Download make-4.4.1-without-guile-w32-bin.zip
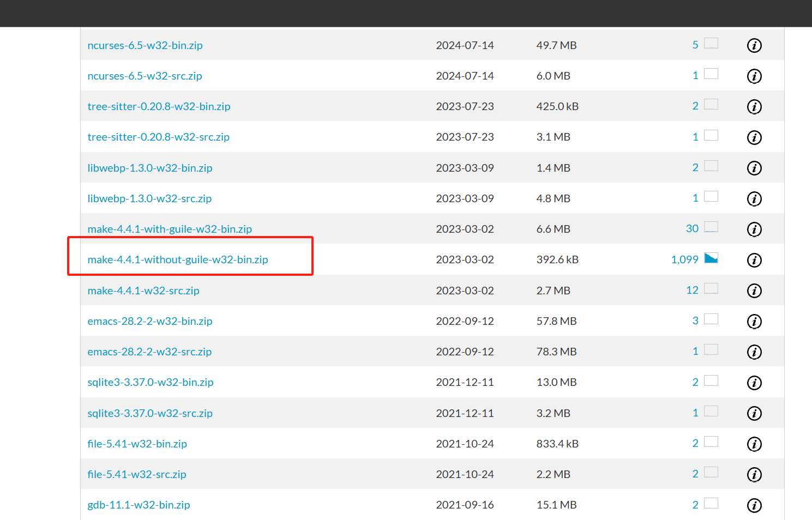 pyautogui.click(x=178, y=259)
